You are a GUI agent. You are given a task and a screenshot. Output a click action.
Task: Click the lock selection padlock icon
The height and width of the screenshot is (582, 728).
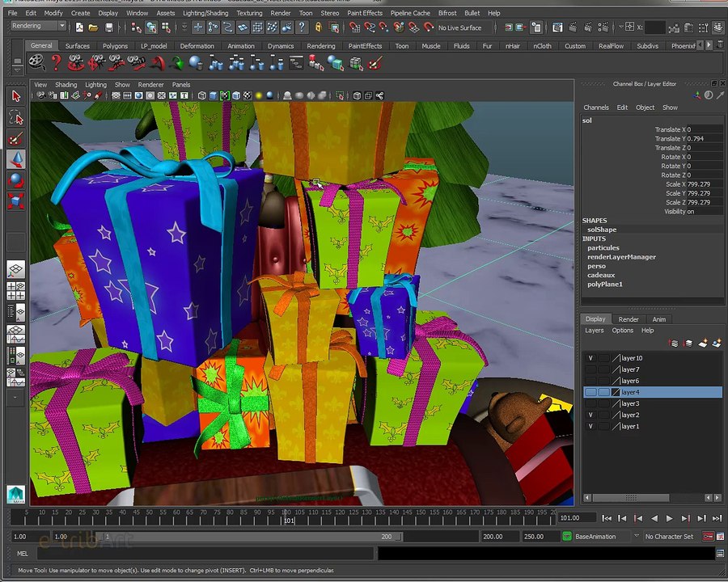point(318,27)
